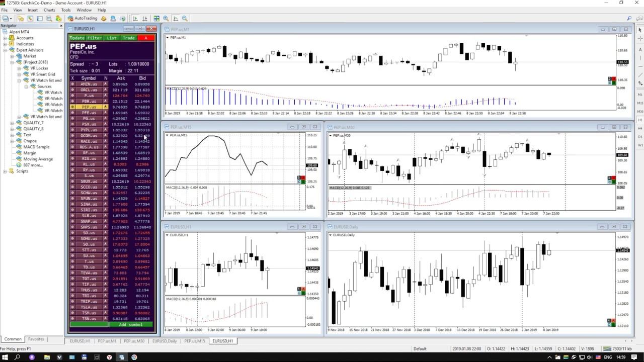Close the Navigator panel with X
The height and width of the screenshot is (362, 644).
tap(61, 26)
